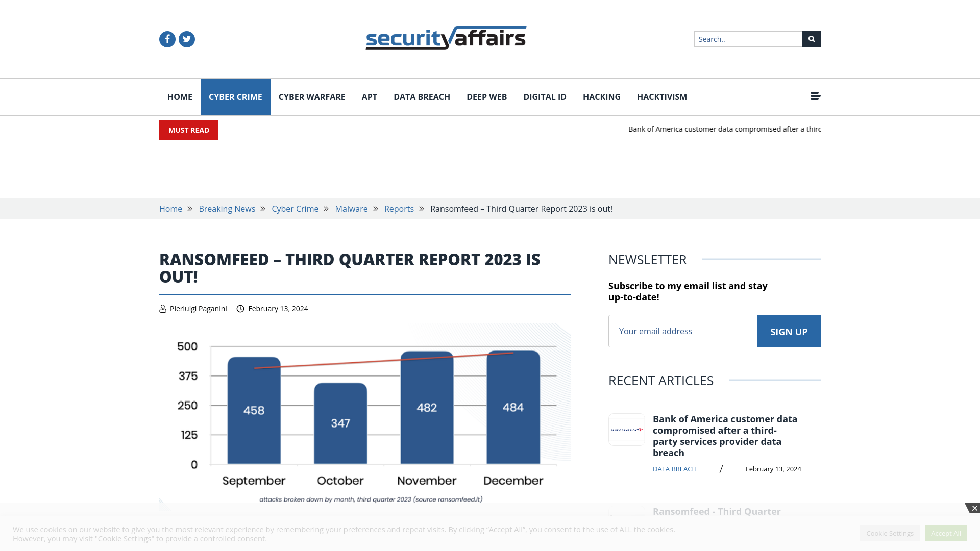Viewport: 980px width, 551px height.
Task: Select the CYBER CRIME menu tab
Action: (235, 97)
